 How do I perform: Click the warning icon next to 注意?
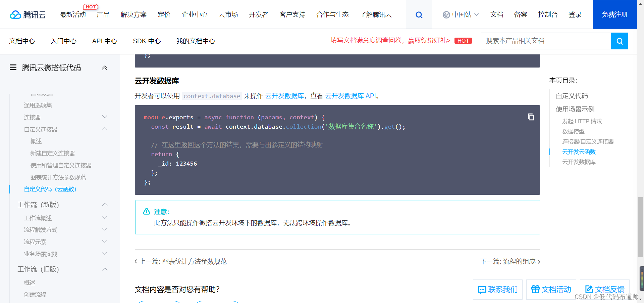click(147, 211)
